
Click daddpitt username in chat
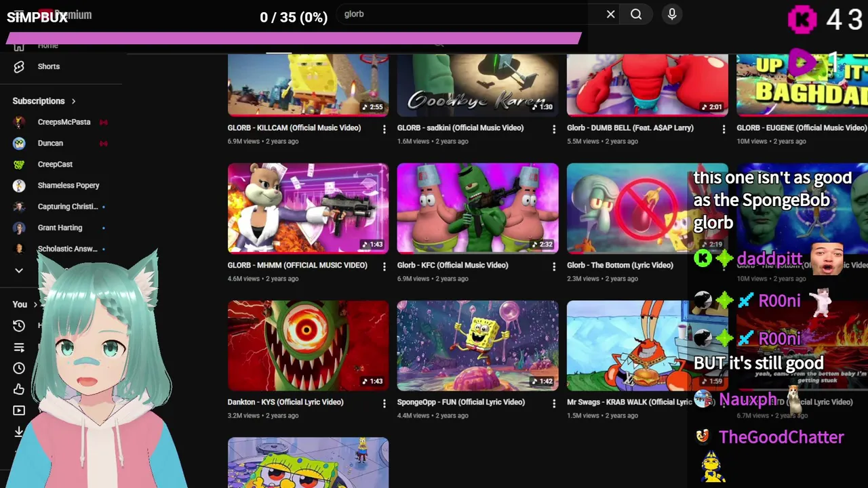click(769, 259)
